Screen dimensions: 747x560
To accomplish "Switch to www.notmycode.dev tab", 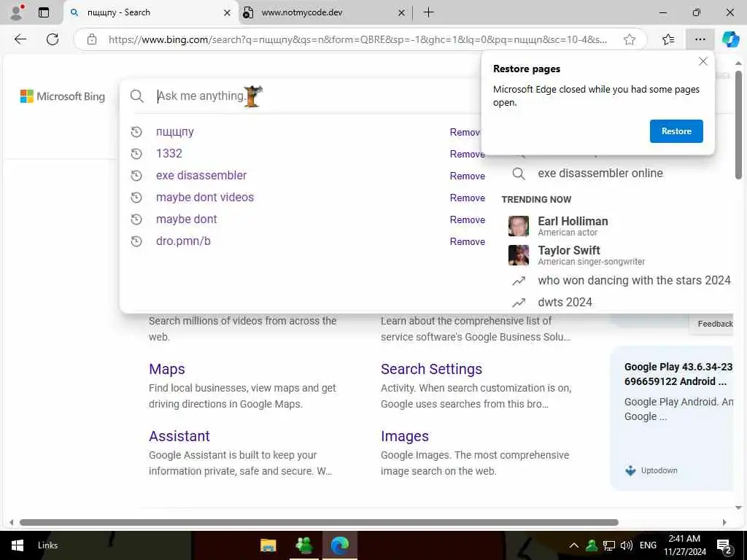I will pyautogui.click(x=324, y=13).
